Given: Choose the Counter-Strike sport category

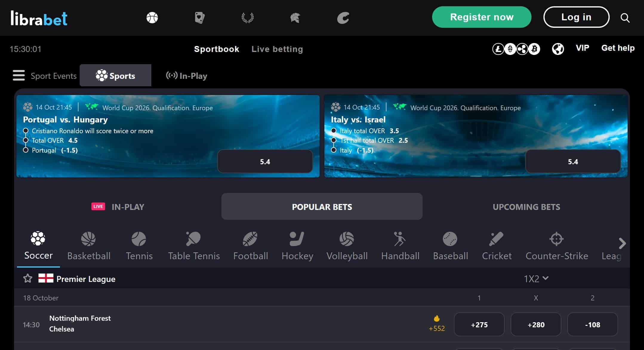Looking at the screenshot, I should click(557, 246).
